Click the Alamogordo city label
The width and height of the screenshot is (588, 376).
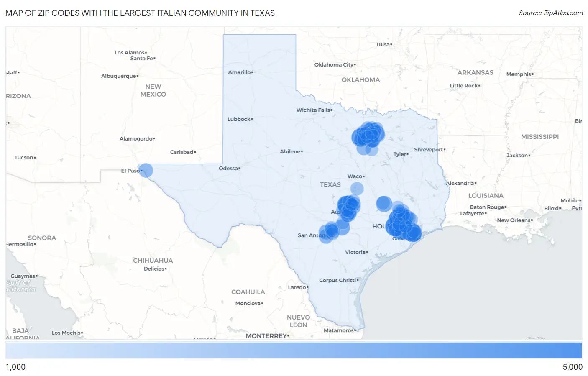[x=136, y=139]
